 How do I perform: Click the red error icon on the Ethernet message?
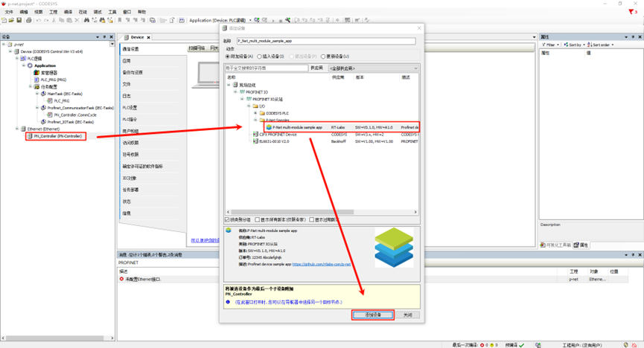point(121,279)
